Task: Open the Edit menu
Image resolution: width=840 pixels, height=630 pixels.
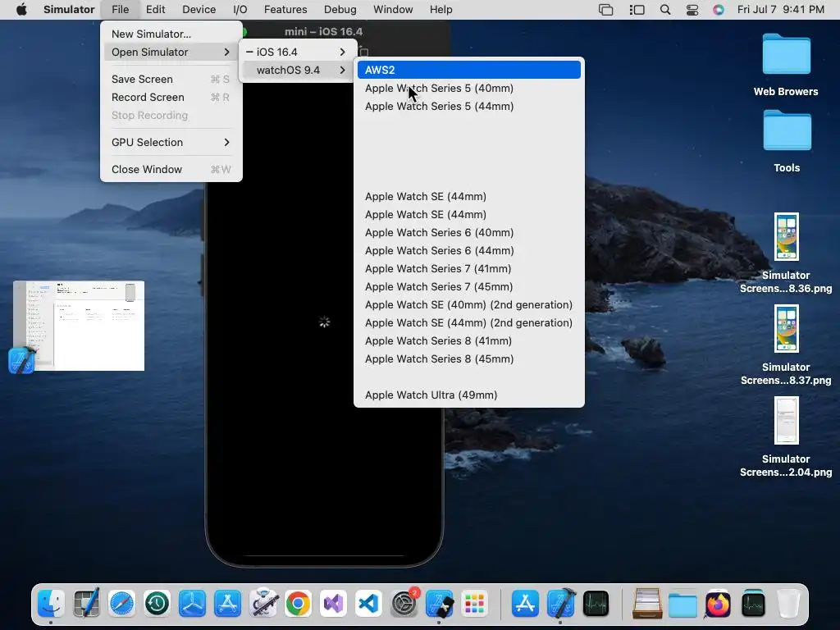Action: point(155,10)
